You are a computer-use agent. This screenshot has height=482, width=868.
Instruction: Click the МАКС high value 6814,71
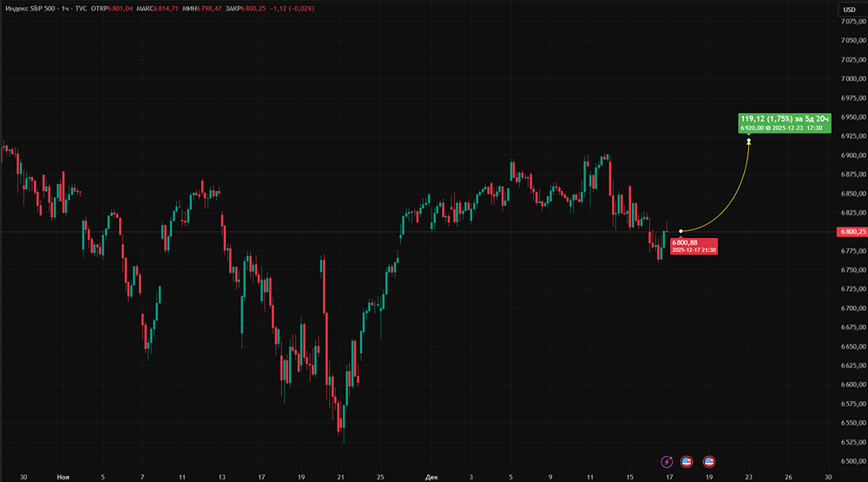[166, 9]
